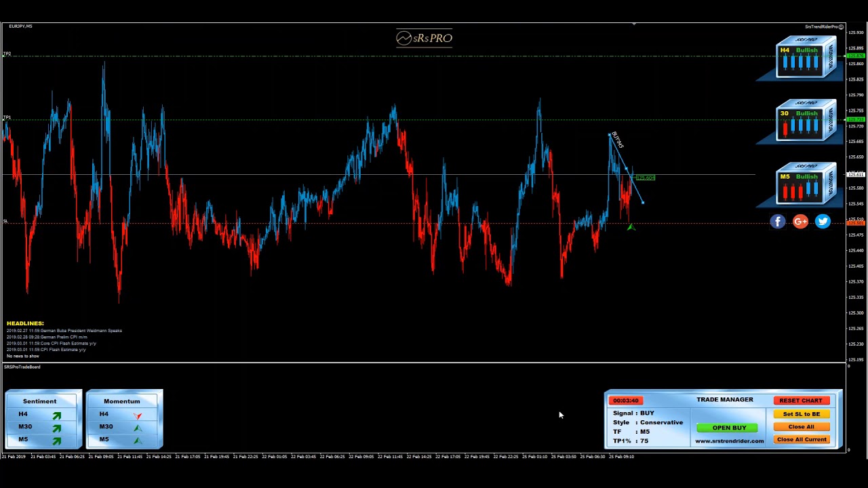Click the sRs PRO logo
The height and width of the screenshot is (488, 868).
(424, 39)
